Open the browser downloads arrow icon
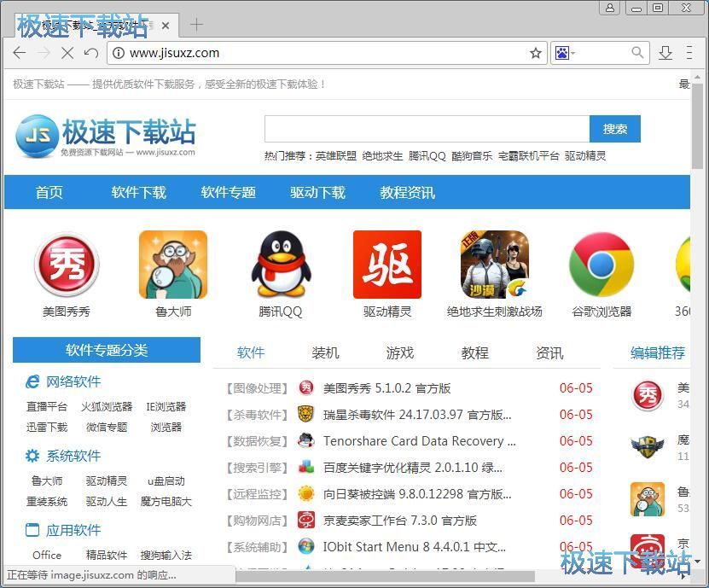The width and height of the screenshot is (709, 588). [665, 52]
